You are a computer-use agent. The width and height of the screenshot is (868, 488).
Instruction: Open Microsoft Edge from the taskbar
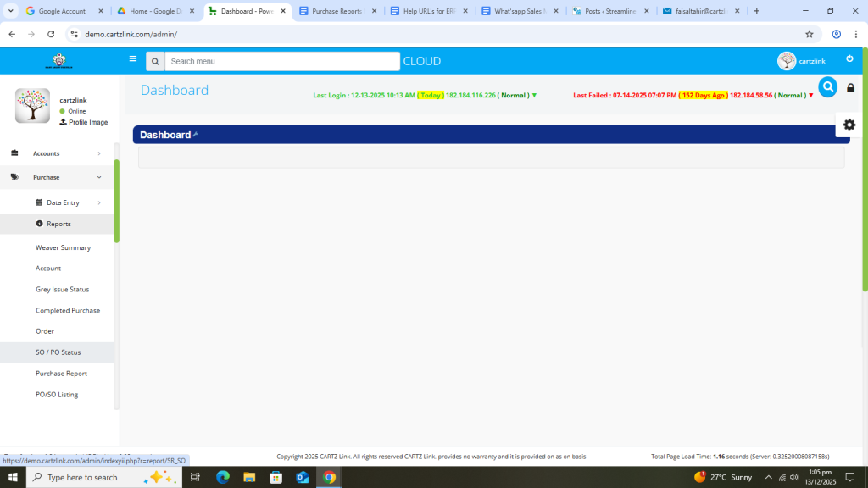point(223,477)
